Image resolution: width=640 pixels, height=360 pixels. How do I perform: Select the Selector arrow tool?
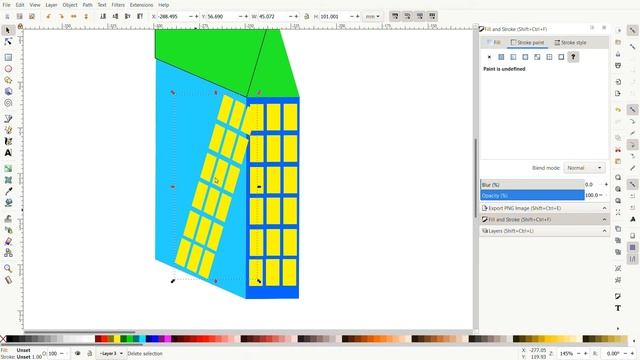tap(8, 31)
